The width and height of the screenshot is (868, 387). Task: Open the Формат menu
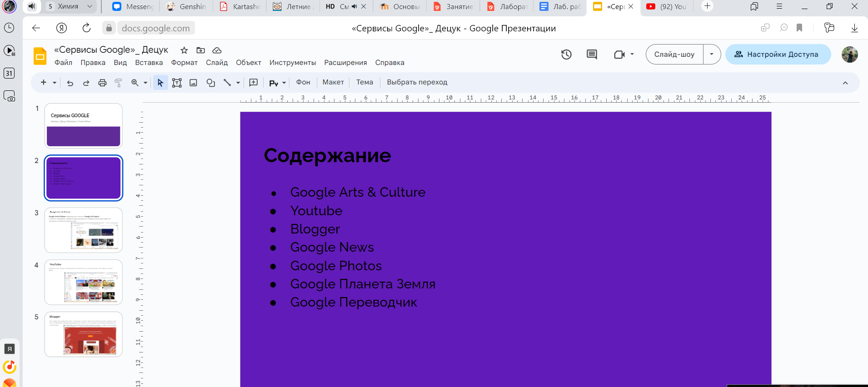[x=185, y=63]
